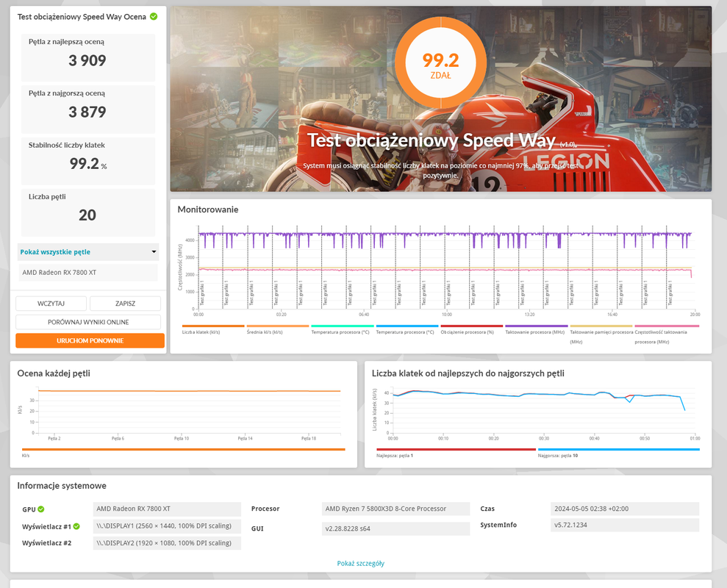The height and width of the screenshot is (588, 727).
Task: Click the Test obciążeniowy Speed Way banner title
Action: (x=431, y=140)
